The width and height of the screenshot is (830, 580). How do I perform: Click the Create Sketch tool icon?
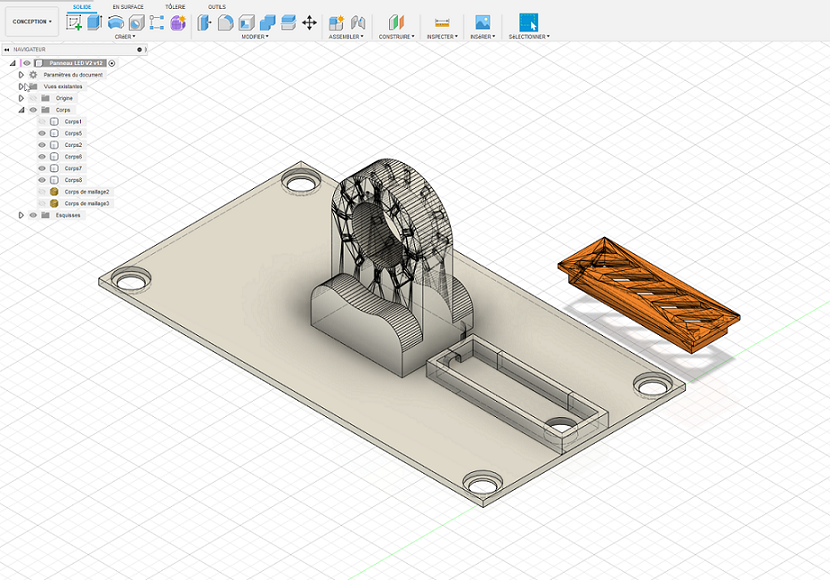point(74,22)
